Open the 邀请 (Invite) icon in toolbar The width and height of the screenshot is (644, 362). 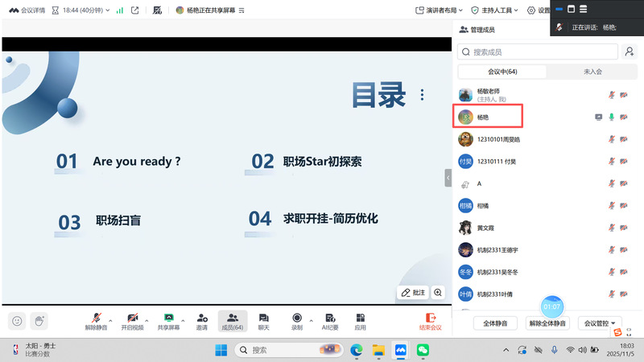coord(202,321)
